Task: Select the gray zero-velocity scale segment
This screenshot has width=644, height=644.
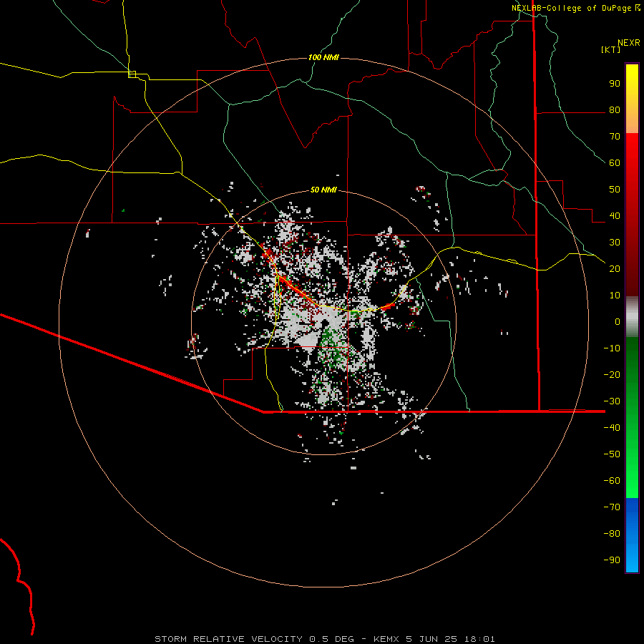Action: point(632,317)
